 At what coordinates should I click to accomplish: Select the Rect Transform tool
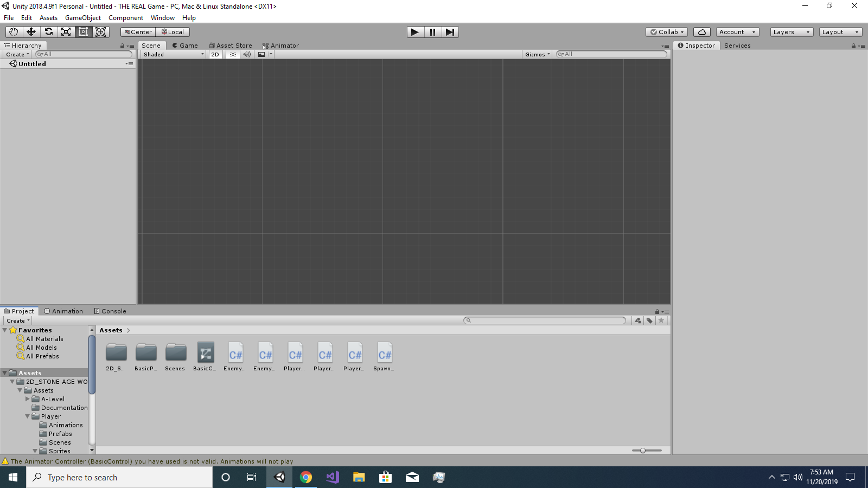[x=83, y=32]
